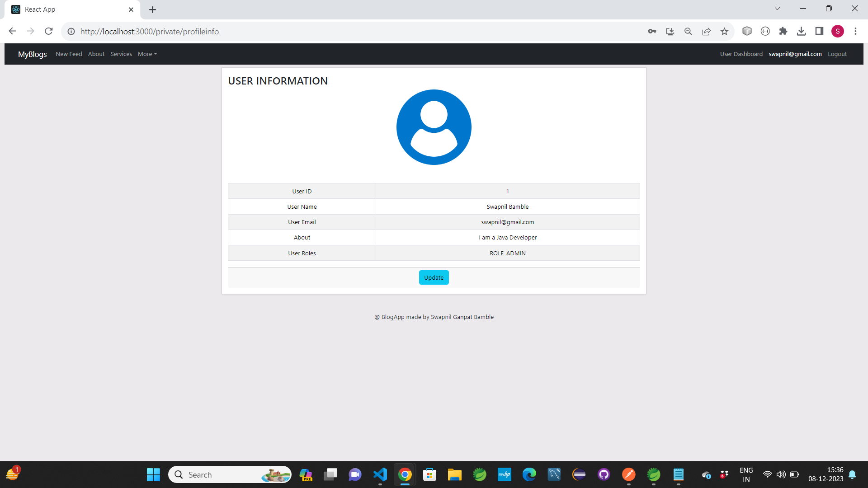Click the browser reload page icon
This screenshot has width=868, height=488.
(49, 31)
